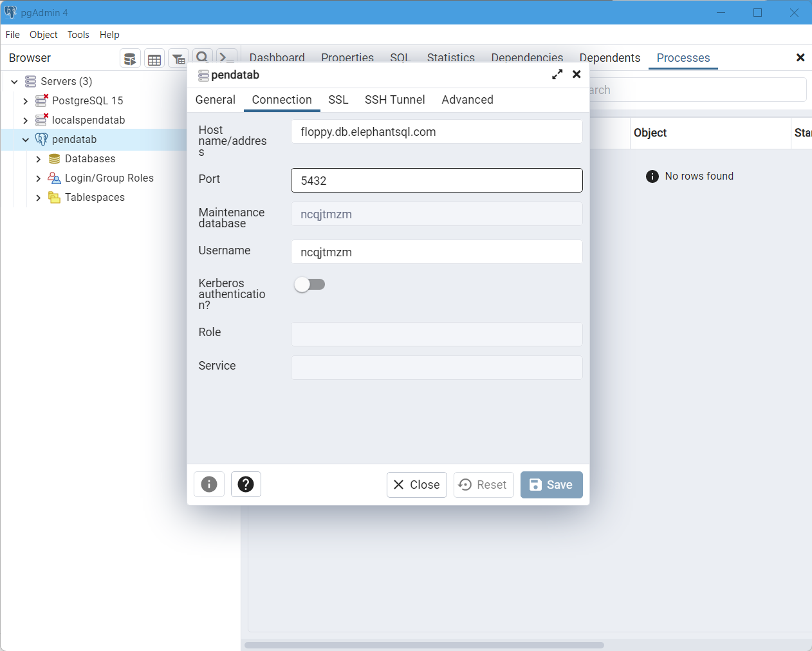This screenshot has width=812, height=651.
Task: Save the pendatab connection settings
Action: 551,484
